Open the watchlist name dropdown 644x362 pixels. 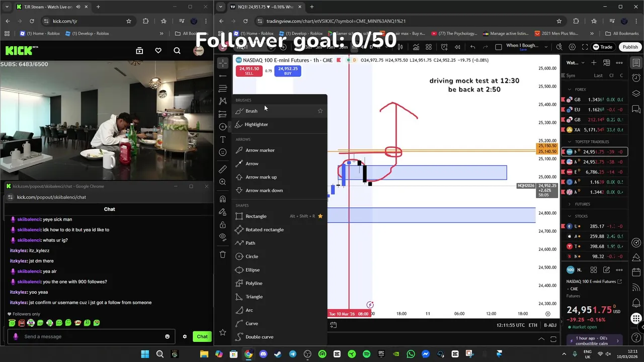point(576,63)
